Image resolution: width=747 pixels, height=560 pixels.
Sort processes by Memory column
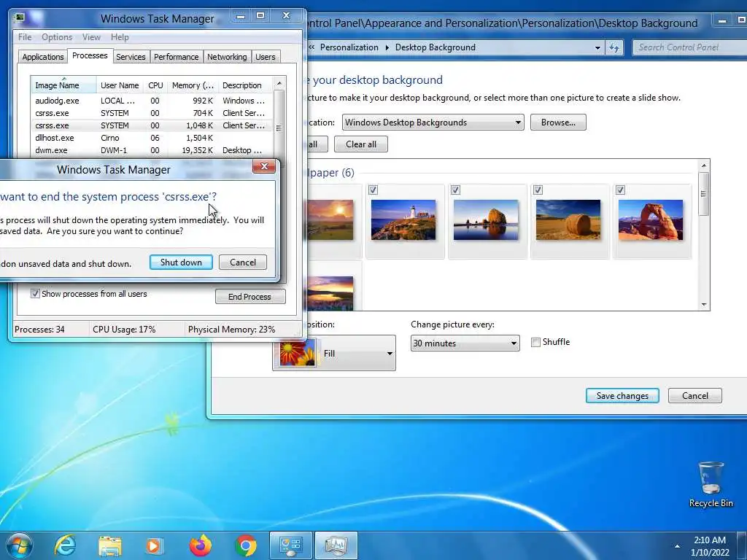point(193,85)
